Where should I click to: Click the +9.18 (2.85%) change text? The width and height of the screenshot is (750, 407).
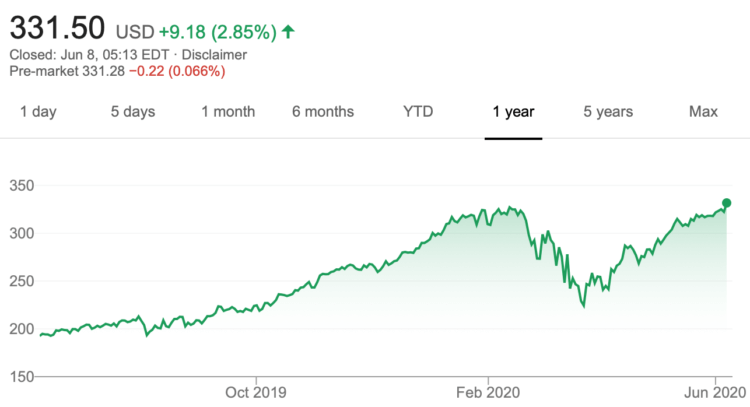(218, 32)
